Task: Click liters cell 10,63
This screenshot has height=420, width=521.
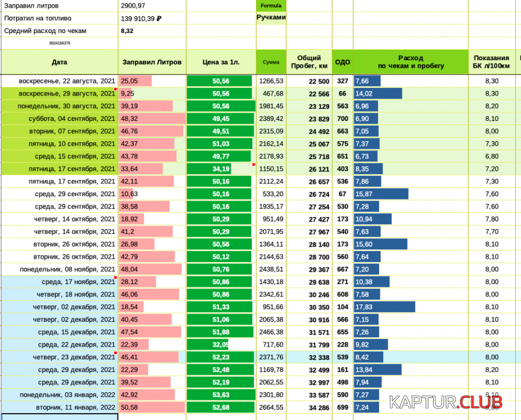Action: click(x=152, y=194)
